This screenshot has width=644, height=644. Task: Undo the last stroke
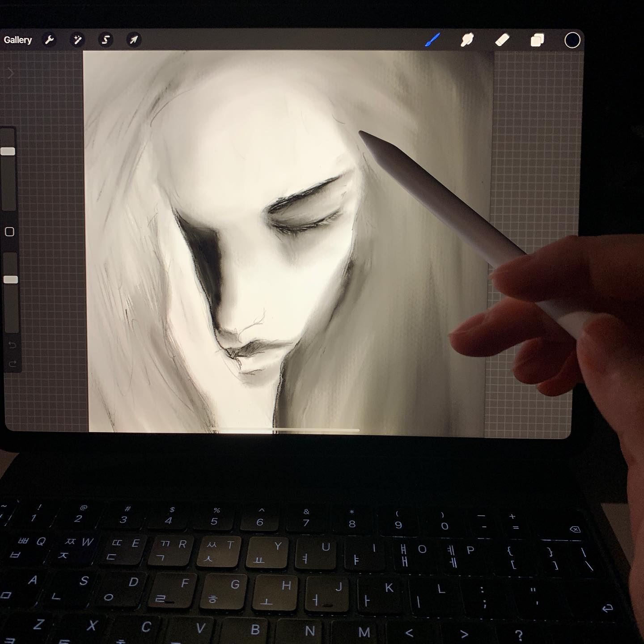tap(12, 345)
